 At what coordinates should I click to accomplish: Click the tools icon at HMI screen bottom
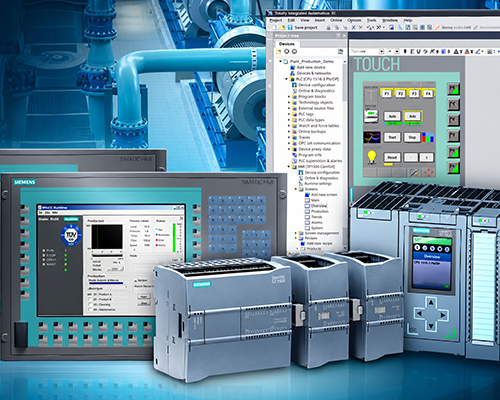tap(413, 172)
